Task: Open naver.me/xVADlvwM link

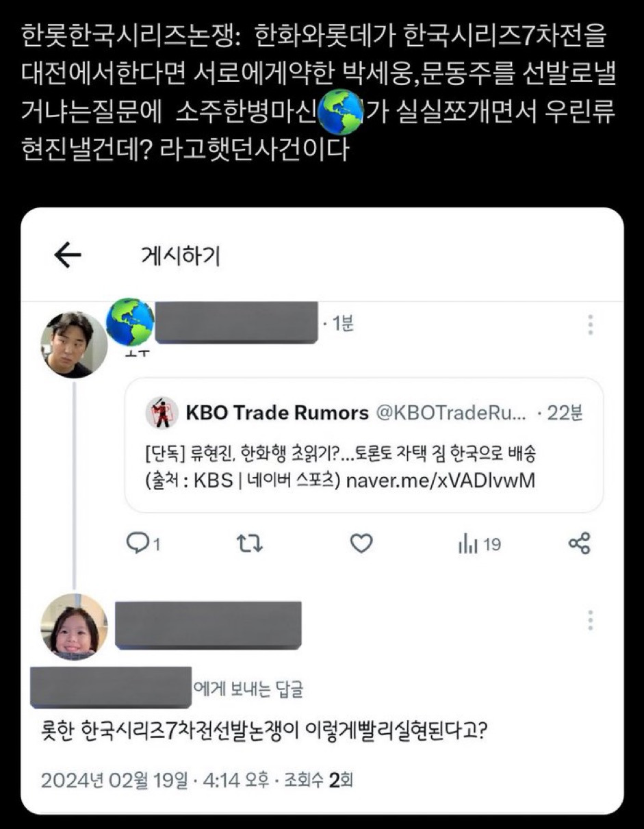Action: tap(441, 480)
